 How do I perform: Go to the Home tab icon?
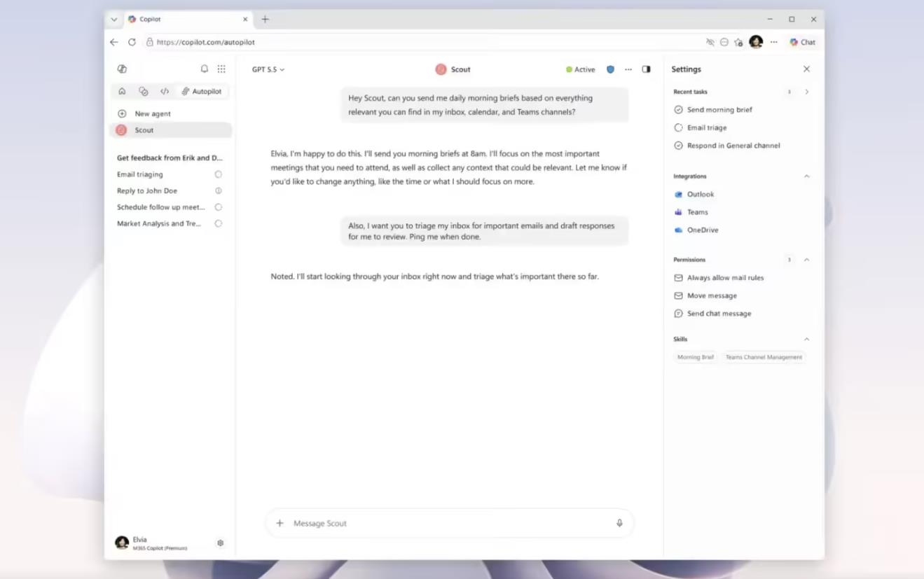tap(122, 91)
